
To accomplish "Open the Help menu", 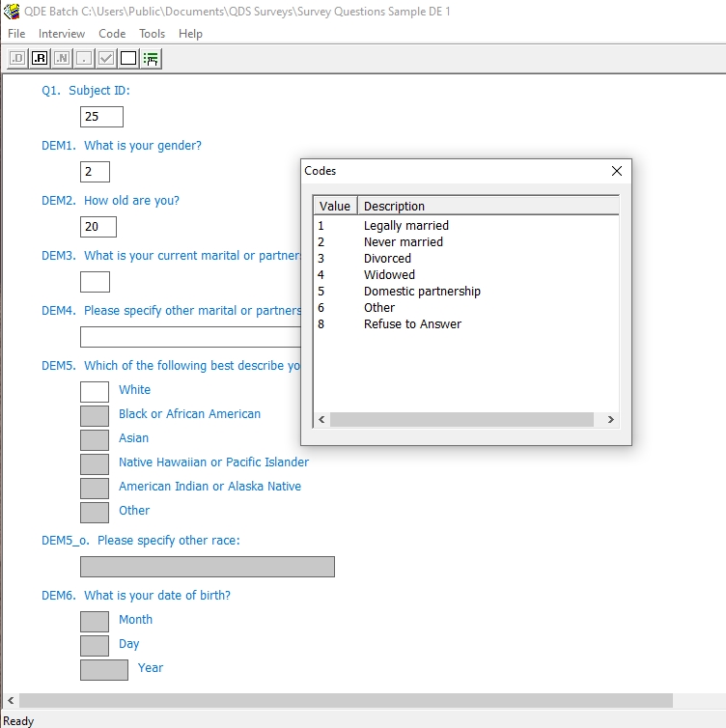I will pos(191,34).
